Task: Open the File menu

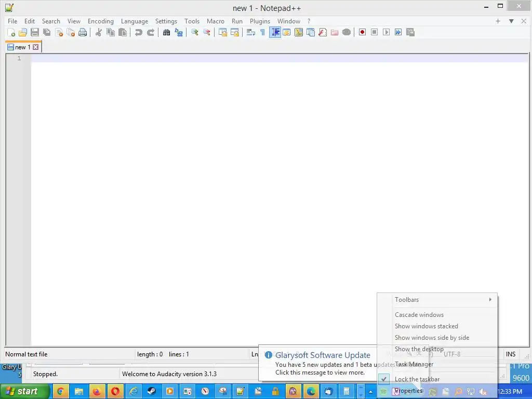Action: (12, 21)
